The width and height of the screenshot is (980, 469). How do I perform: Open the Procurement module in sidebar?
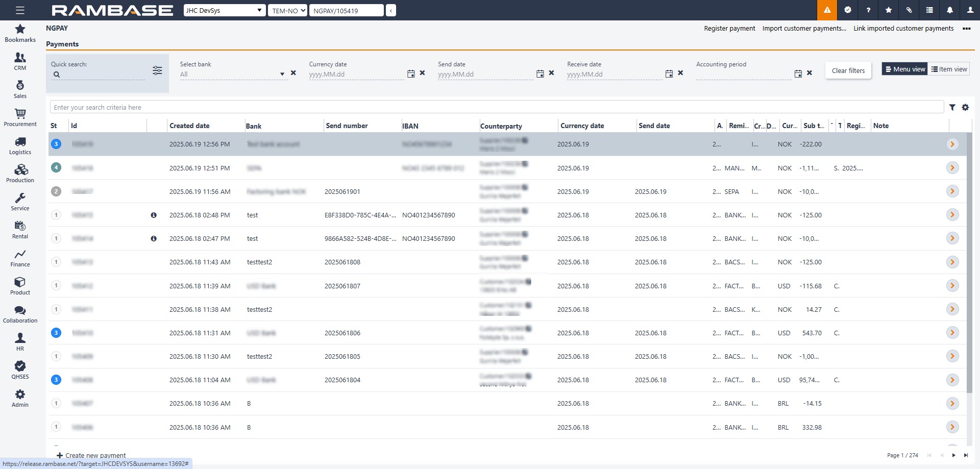[x=20, y=117]
